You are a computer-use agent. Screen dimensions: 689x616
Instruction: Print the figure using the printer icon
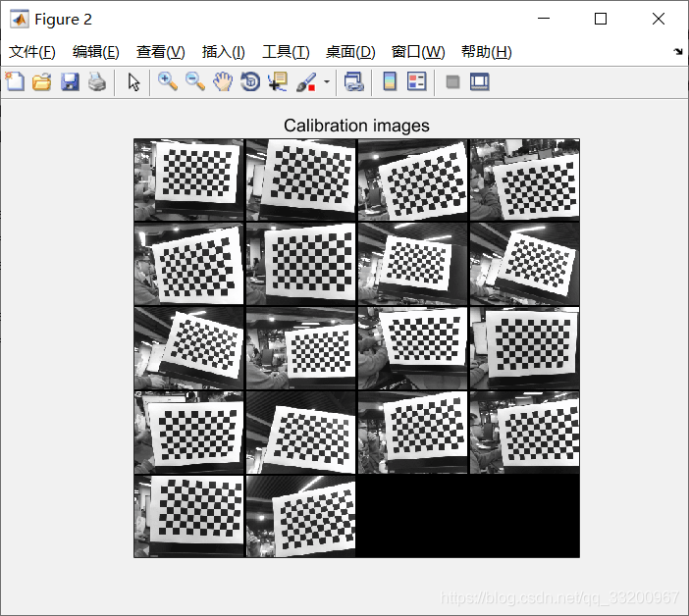pos(96,82)
